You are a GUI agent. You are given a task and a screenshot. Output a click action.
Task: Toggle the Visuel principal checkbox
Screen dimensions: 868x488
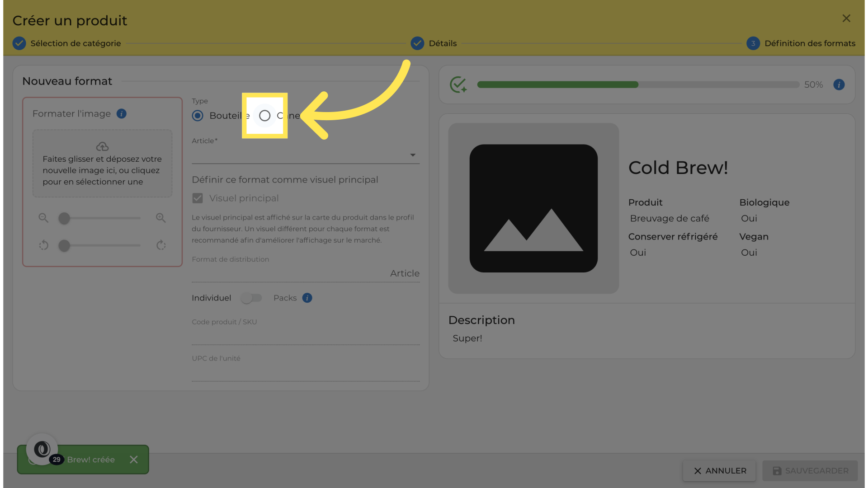(x=198, y=198)
